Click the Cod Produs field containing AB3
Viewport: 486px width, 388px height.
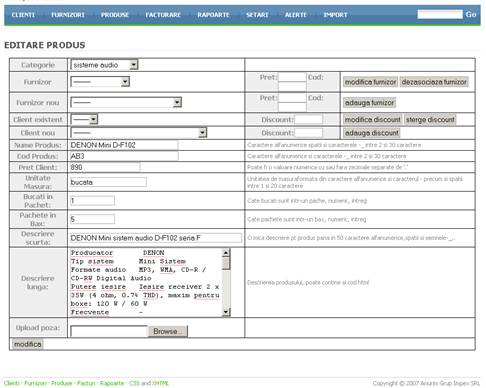(124, 156)
